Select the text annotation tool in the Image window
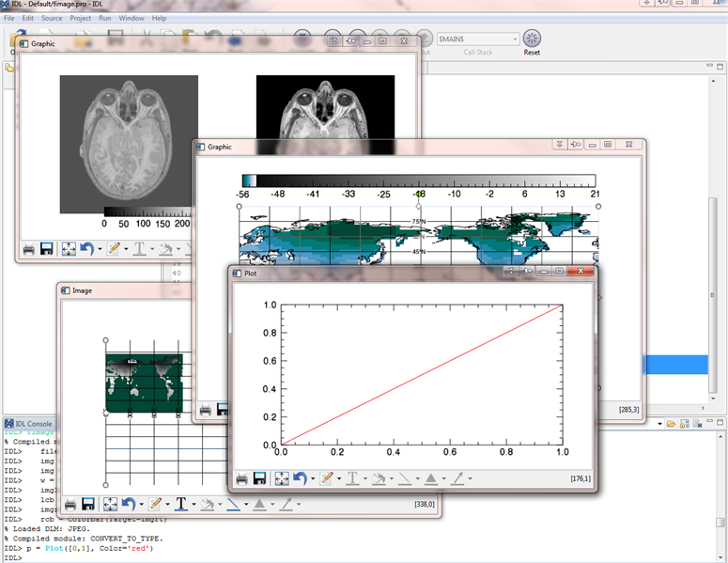This screenshot has width=728, height=563. coord(181,505)
